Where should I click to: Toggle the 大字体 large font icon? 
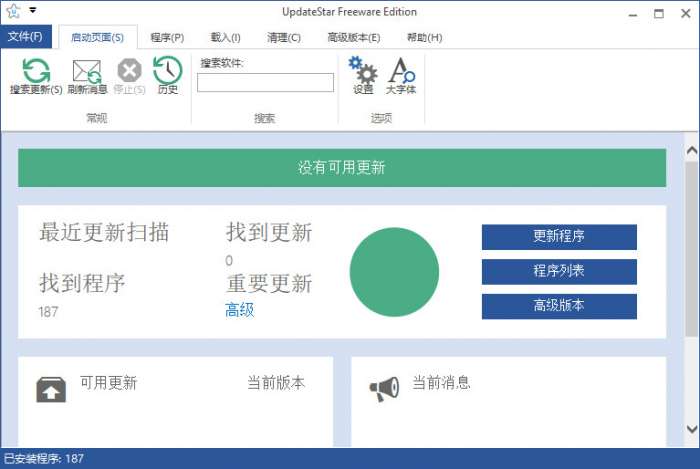[400, 71]
